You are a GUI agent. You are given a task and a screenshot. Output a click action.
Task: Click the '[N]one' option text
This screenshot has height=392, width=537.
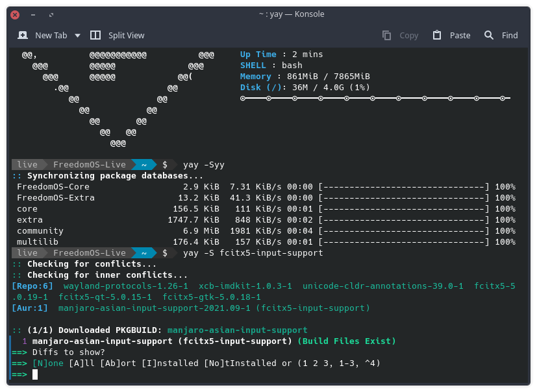tap(48, 363)
